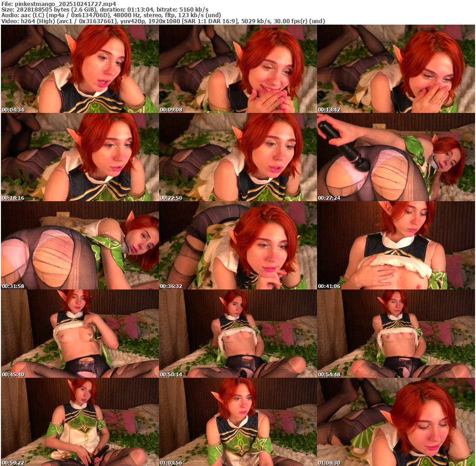Click the frame thumbnail stamped 00:04:34

(80, 69)
